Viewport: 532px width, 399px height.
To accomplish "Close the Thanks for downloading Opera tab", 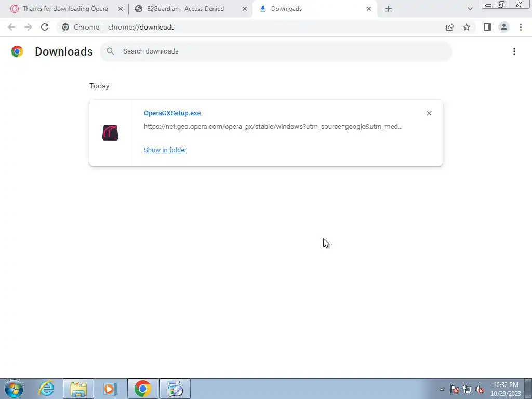I will (x=121, y=9).
